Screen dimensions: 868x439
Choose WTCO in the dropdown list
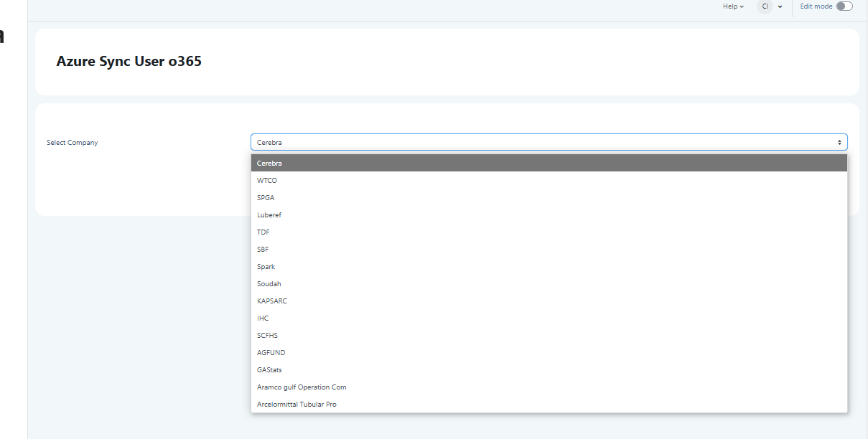coord(549,181)
